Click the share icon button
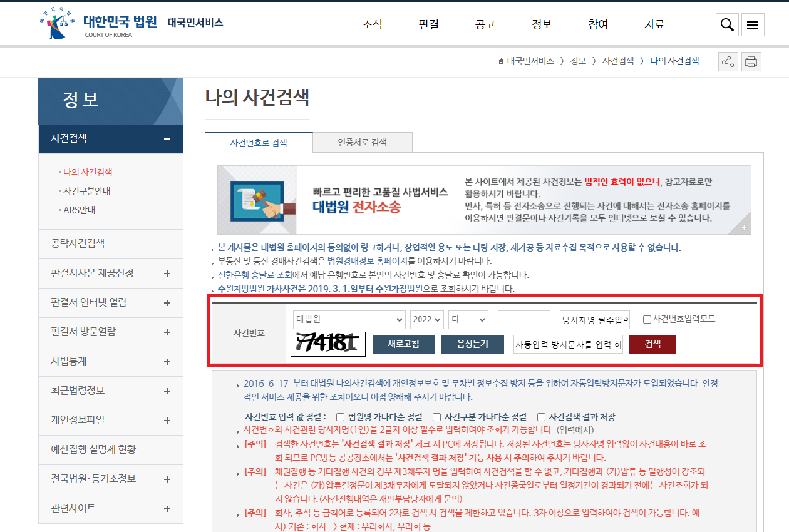789x532 pixels. (728, 61)
